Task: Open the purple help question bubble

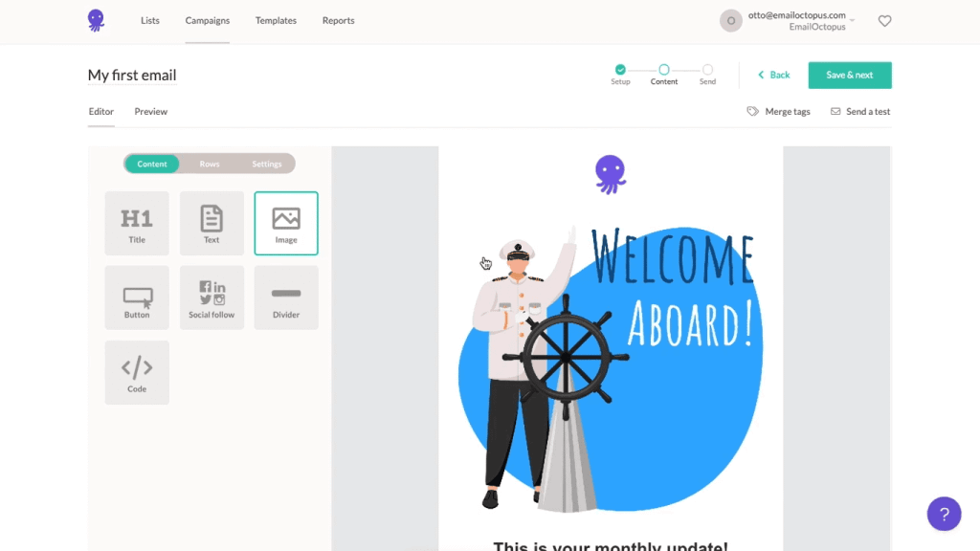Action: click(944, 514)
